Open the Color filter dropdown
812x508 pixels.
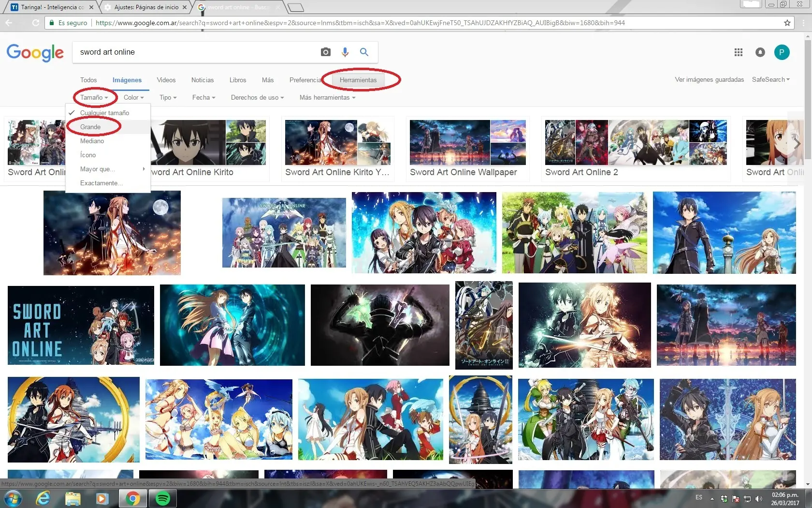[x=134, y=97]
